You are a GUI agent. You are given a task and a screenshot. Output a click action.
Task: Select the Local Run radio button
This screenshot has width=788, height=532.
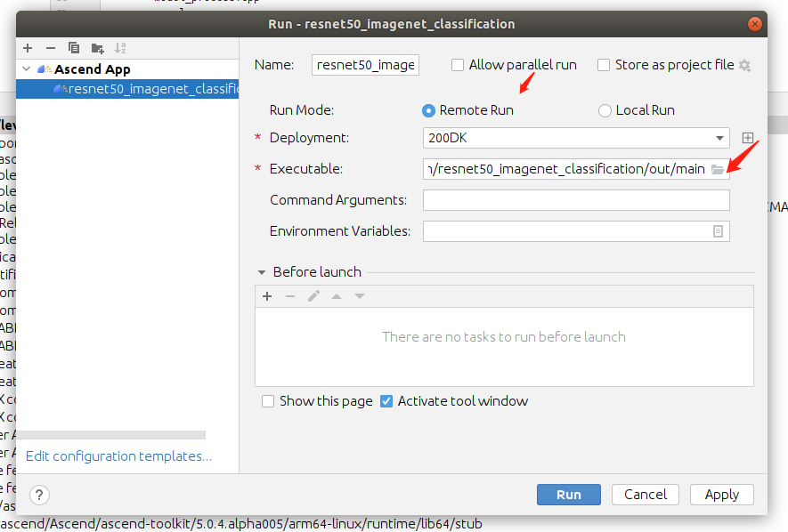pyautogui.click(x=605, y=110)
